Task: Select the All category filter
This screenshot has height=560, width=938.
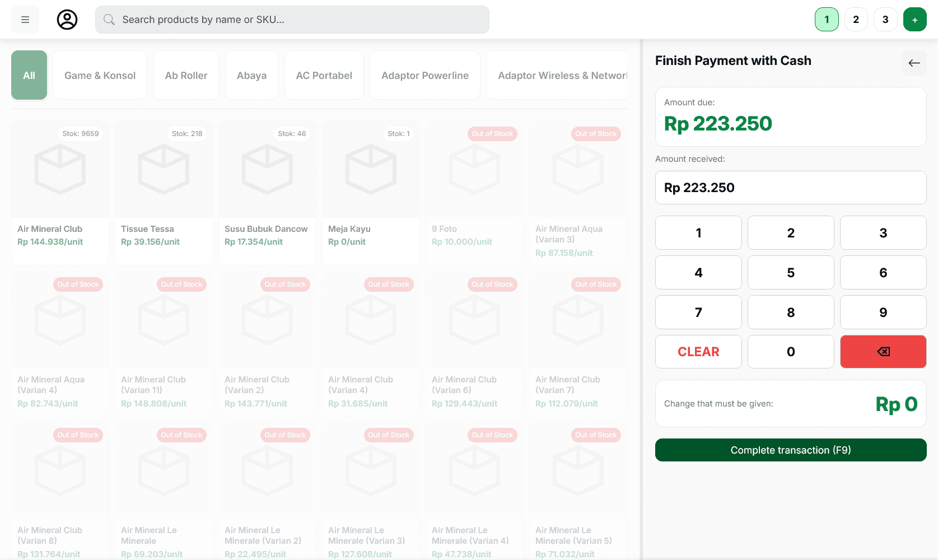Action: pyautogui.click(x=29, y=76)
